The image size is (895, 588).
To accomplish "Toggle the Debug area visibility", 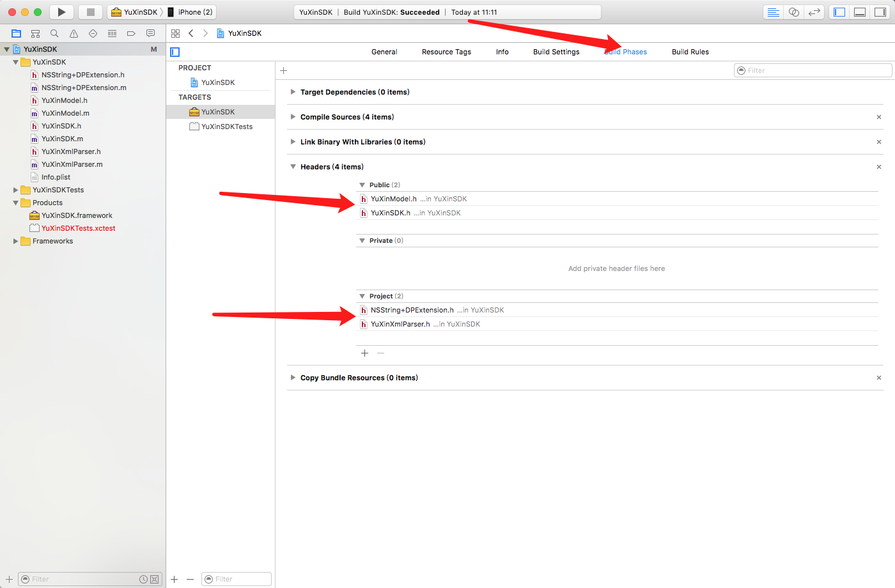I will [x=860, y=12].
